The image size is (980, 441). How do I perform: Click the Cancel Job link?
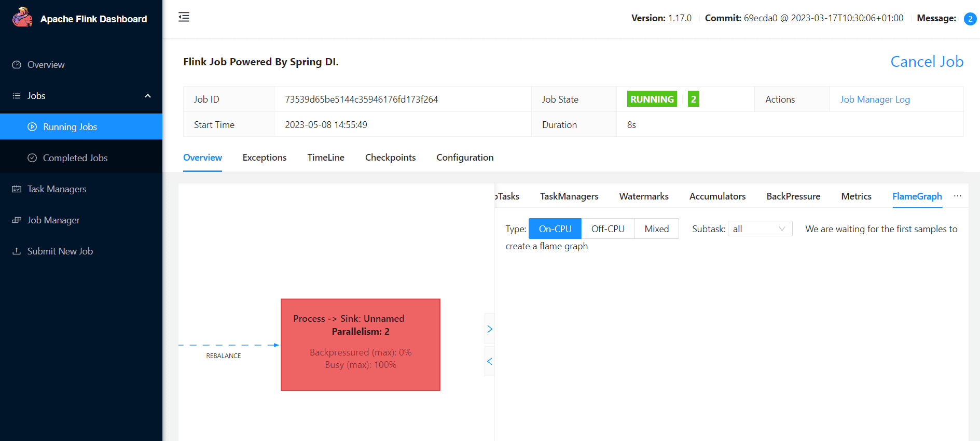tap(927, 62)
